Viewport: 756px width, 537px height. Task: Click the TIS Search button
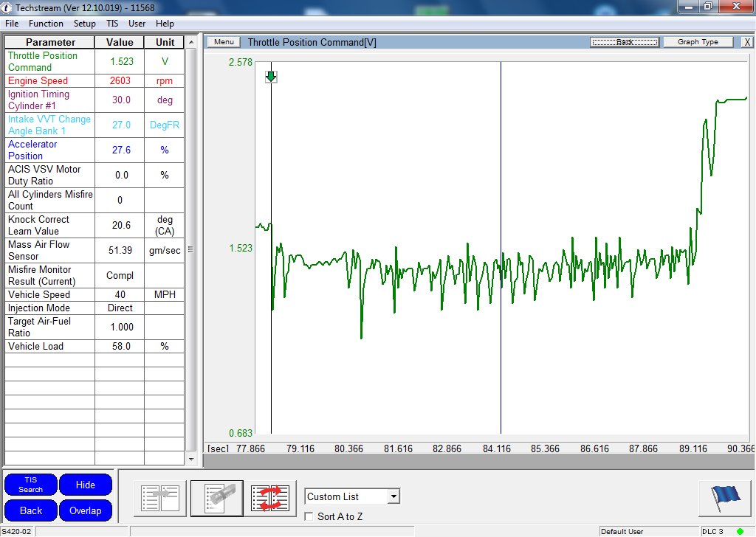tap(31, 485)
